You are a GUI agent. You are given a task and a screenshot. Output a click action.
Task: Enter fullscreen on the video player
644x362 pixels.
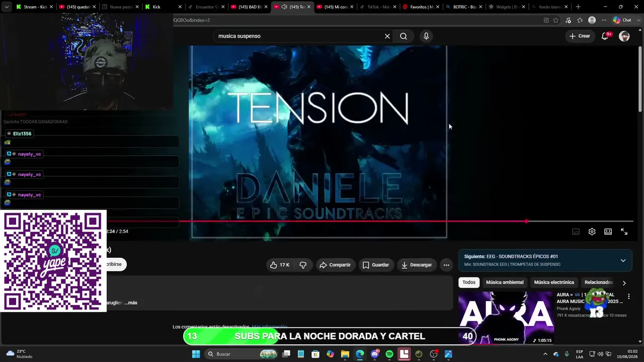pos(624,232)
